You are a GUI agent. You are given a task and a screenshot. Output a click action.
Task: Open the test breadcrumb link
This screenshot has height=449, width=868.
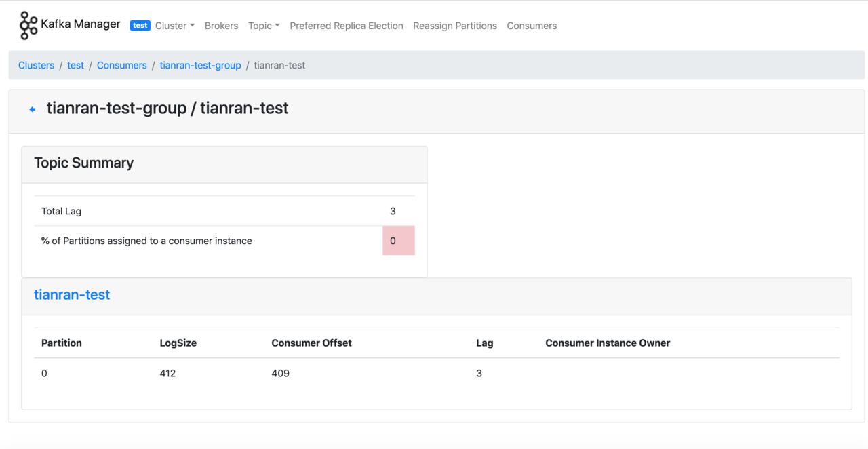pyautogui.click(x=75, y=65)
